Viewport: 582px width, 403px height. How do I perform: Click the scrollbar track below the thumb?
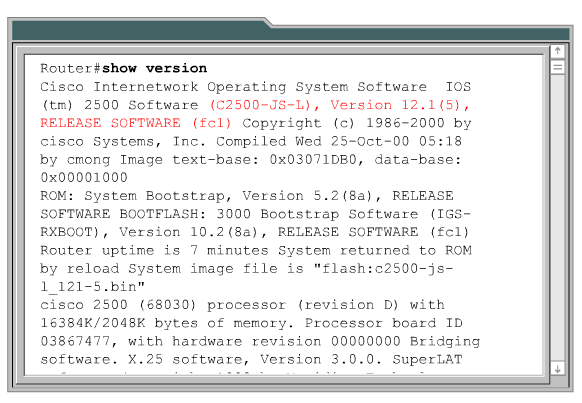coord(558,218)
